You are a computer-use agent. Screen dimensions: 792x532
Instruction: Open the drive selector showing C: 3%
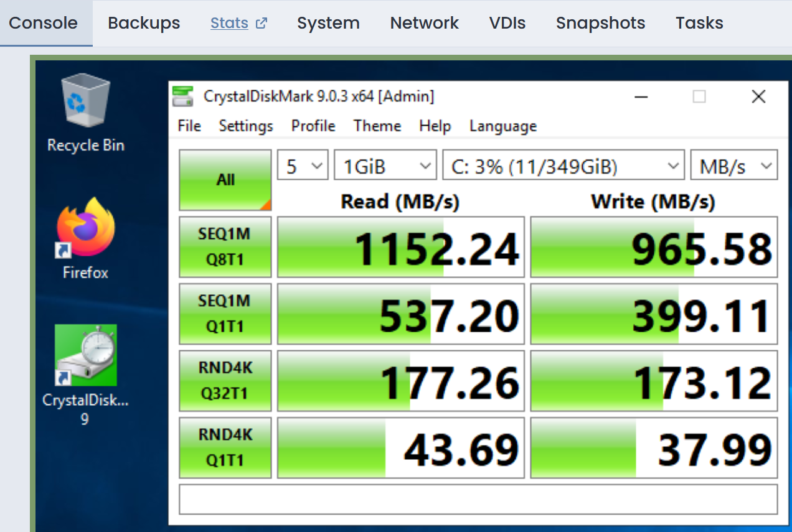(563, 166)
